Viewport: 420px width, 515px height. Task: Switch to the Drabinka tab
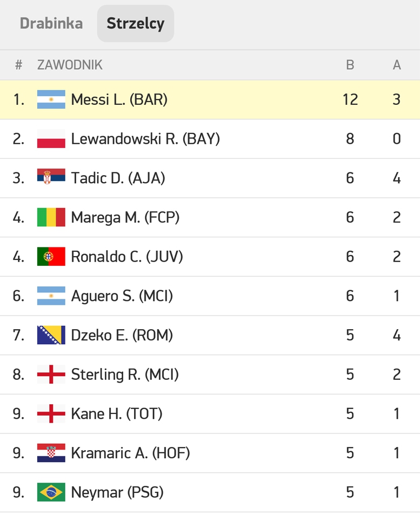coord(51,23)
